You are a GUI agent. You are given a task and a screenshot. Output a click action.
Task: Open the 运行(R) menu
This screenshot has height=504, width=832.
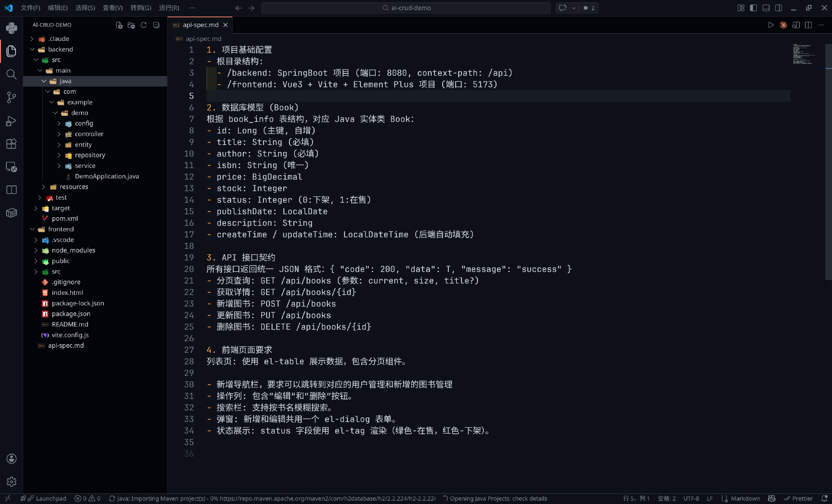[169, 8]
